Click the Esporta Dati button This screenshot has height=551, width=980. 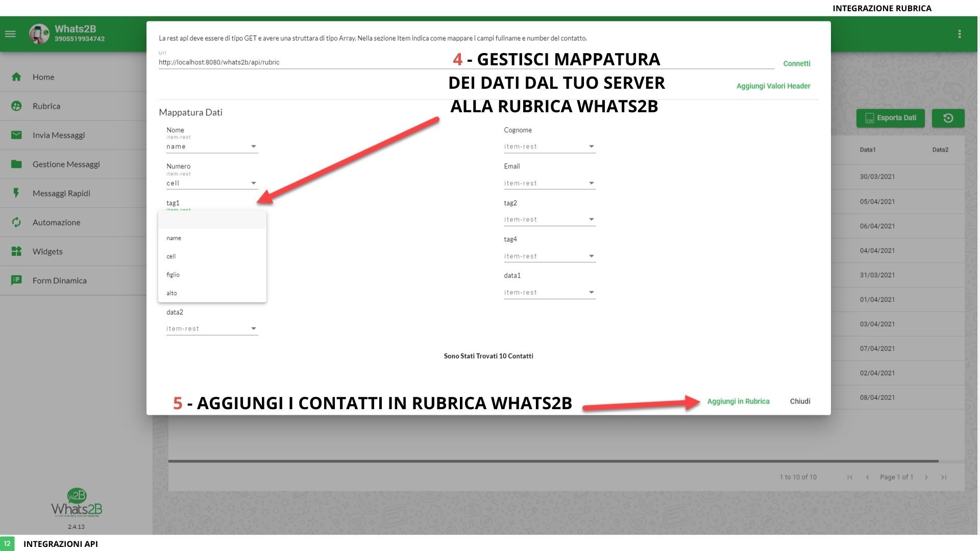click(891, 118)
